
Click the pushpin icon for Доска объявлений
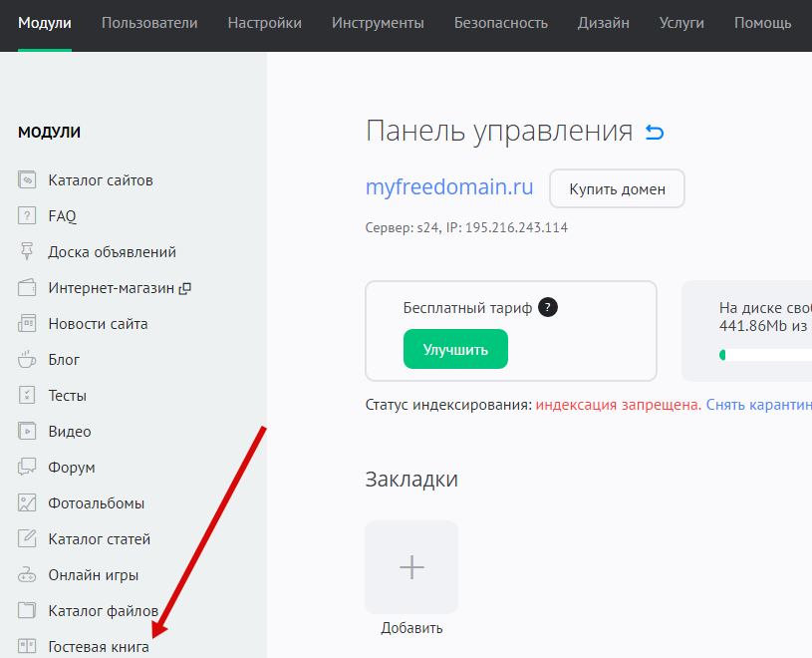[27, 252]
